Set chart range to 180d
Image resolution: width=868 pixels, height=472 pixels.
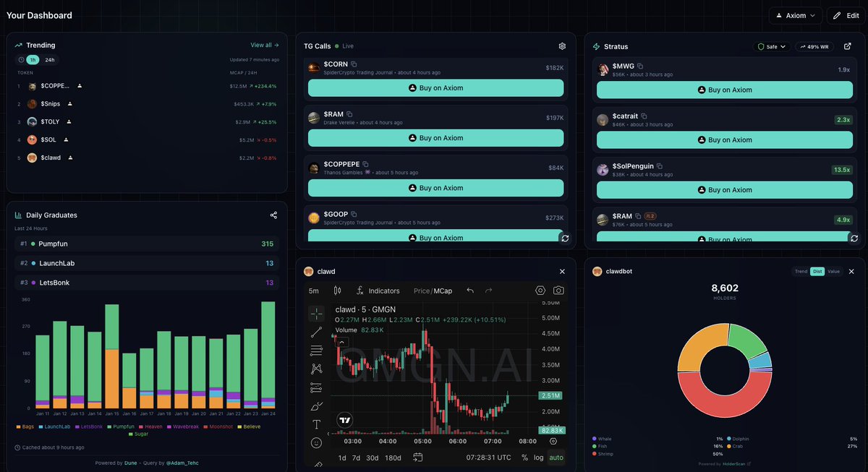click(x=393, y=458)
